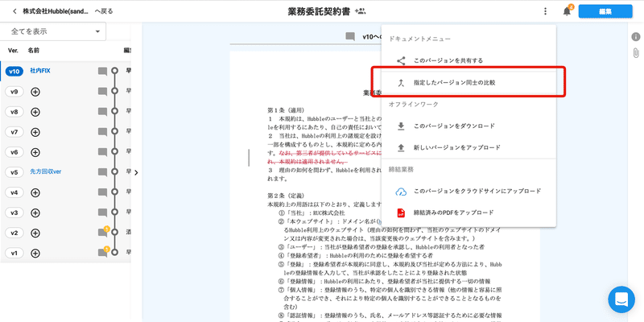This screenshot has height=322, width=644.
Task: Choose 指定したバージョン同士の比較 menu item
Action: point(469,83)
